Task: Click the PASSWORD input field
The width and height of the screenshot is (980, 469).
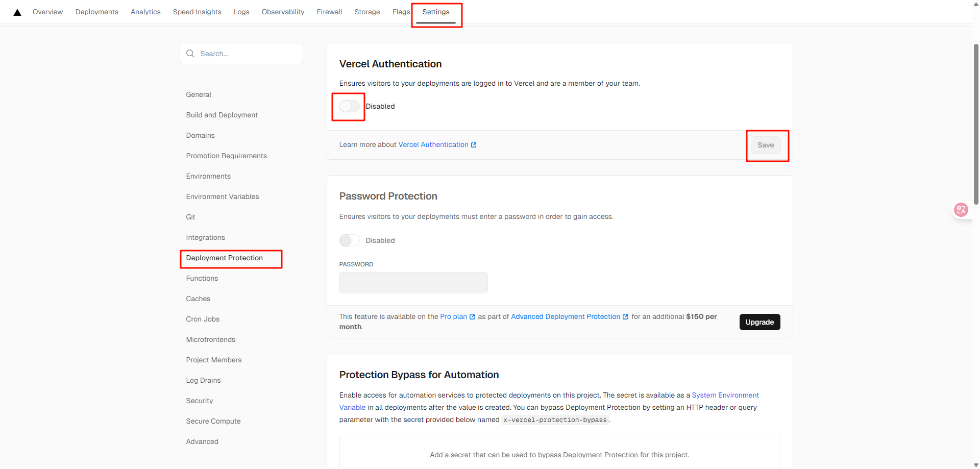Action: pyautogui.click(x=413, y=283)
